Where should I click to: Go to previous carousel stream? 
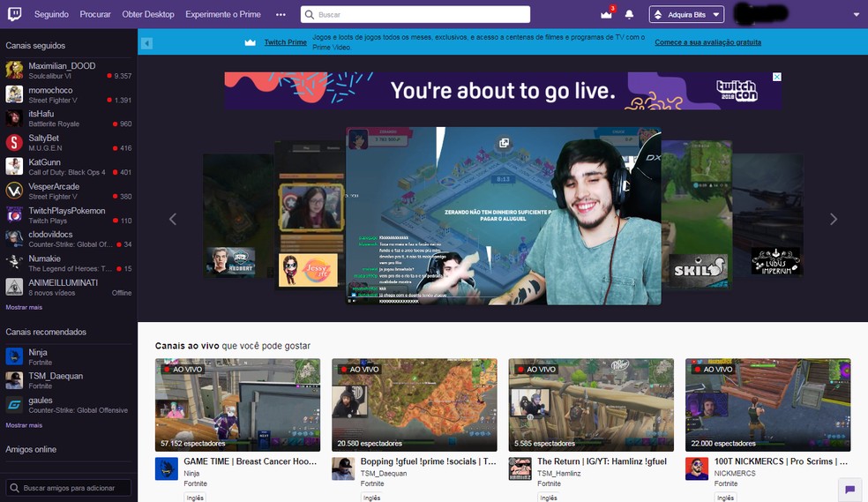pos(173,219)
